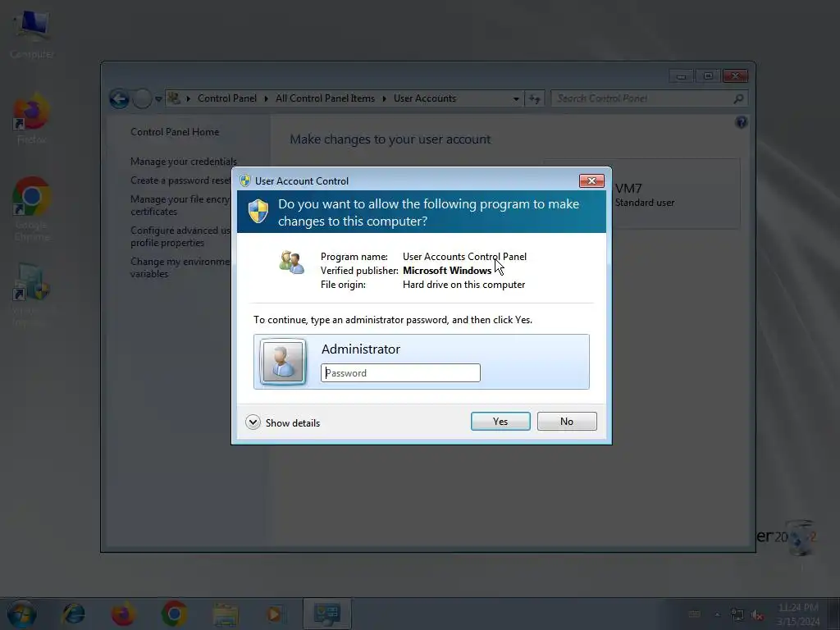Open the Computer desktop icon
The image size is (840, 630).
tap(32, 34)
